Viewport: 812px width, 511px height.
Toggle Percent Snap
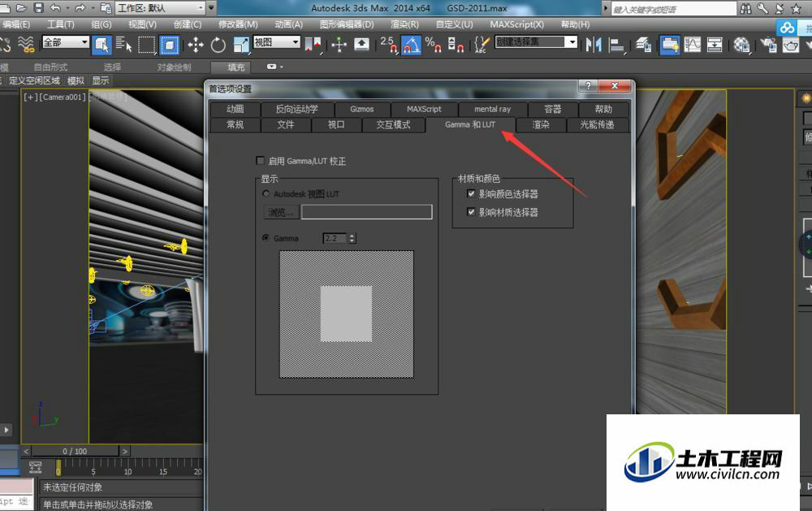(433, 45)
